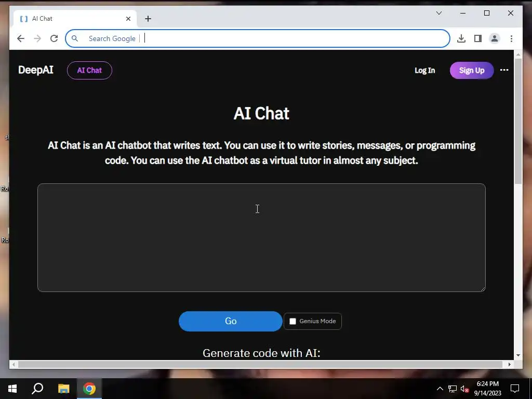
Task: Open a new browser tab
Action: pos(148,19)
